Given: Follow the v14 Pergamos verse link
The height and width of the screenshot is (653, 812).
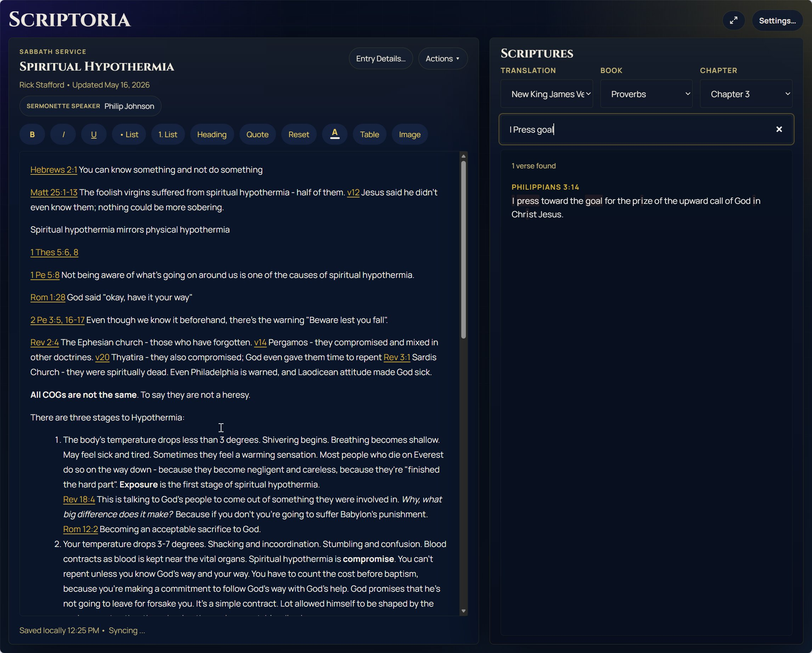Looking at the screenshot, I should (x=260, y=342).
